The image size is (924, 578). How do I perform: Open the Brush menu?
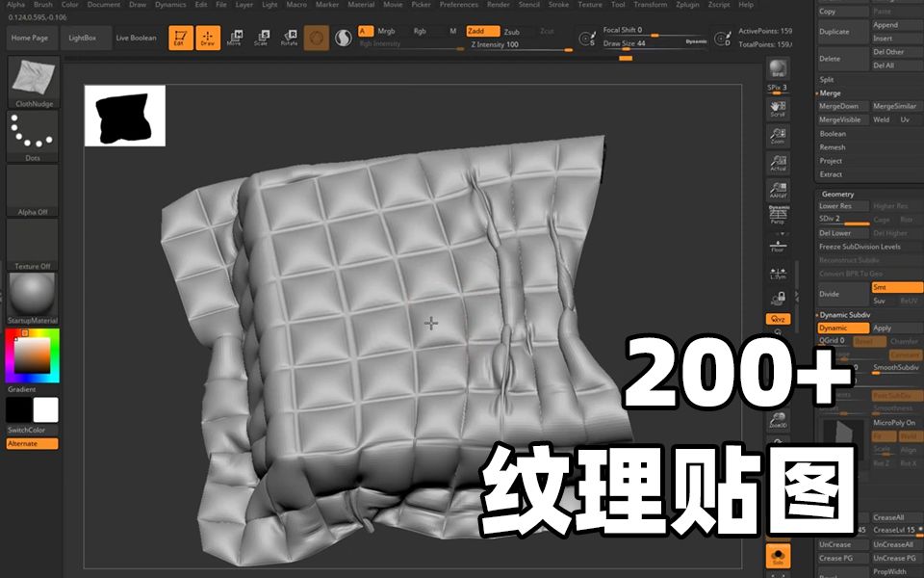click(43, 5)
